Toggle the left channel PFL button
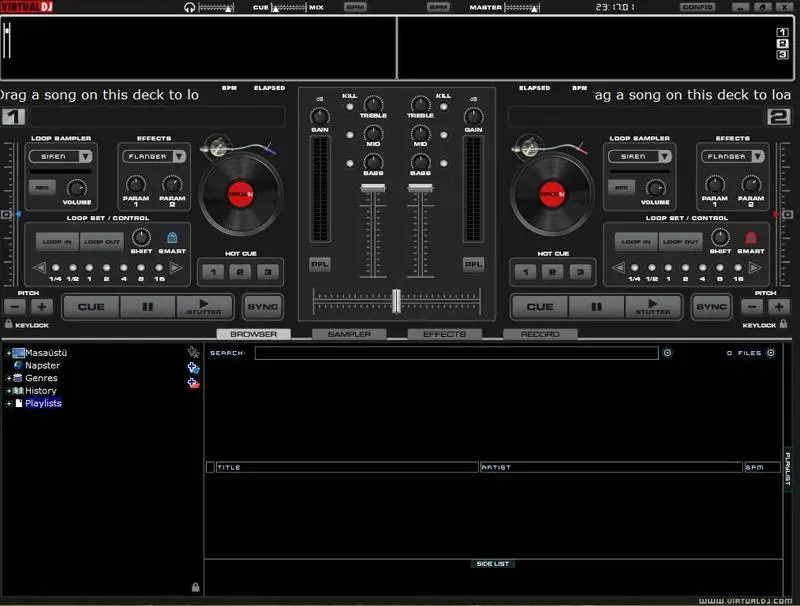The image size is (800, 606). coord(319,264)
